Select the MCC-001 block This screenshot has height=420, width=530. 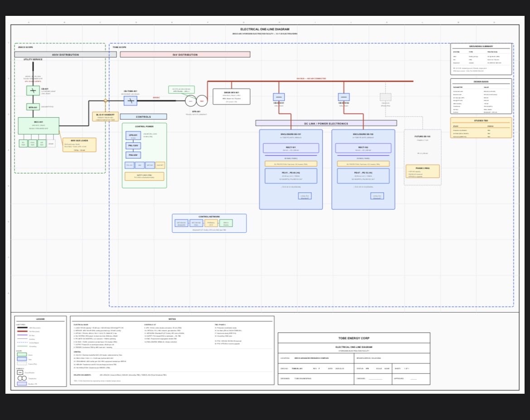tap(39, 126)
